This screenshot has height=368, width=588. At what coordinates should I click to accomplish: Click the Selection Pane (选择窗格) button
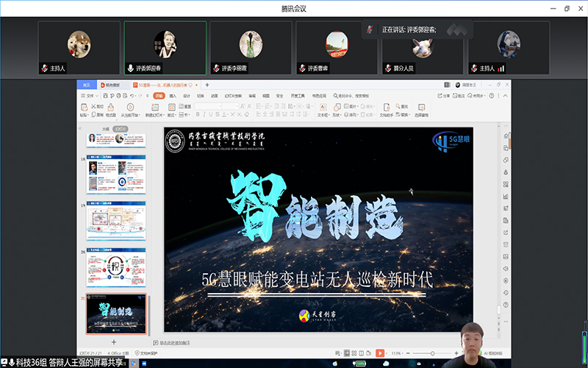click(x=421, y=111)
